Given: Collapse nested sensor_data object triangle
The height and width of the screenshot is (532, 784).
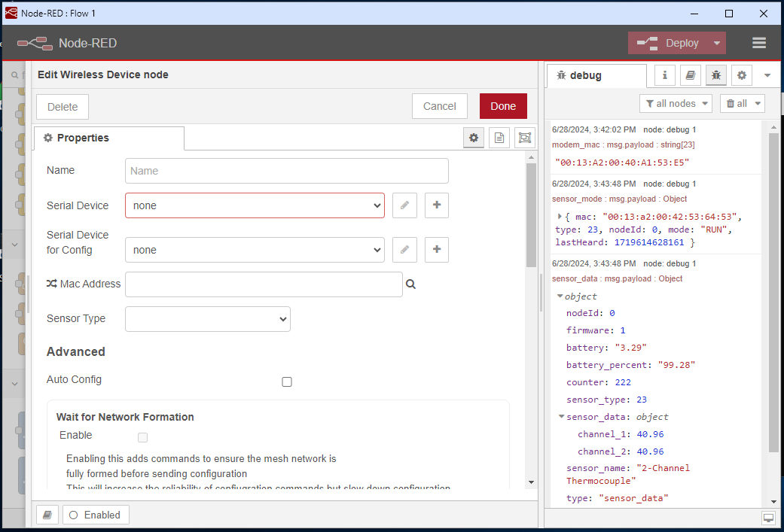Looking at the screenshot, I should click(562, 417).
